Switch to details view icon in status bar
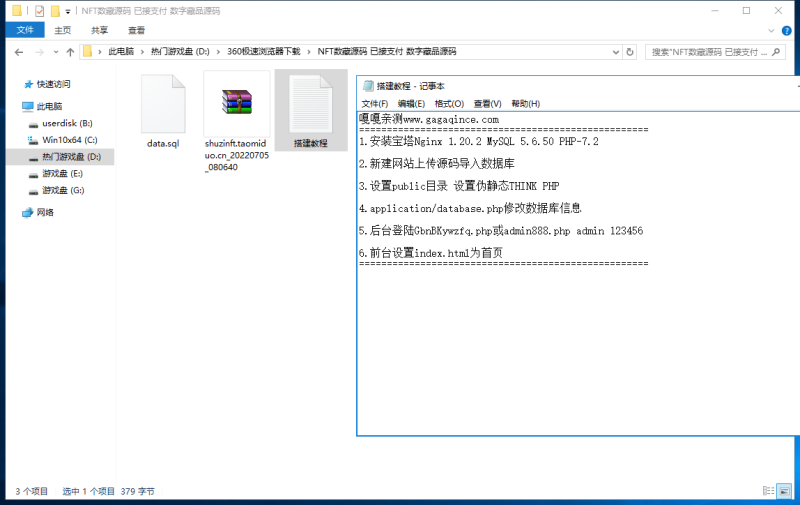 [x=768, y=491]
